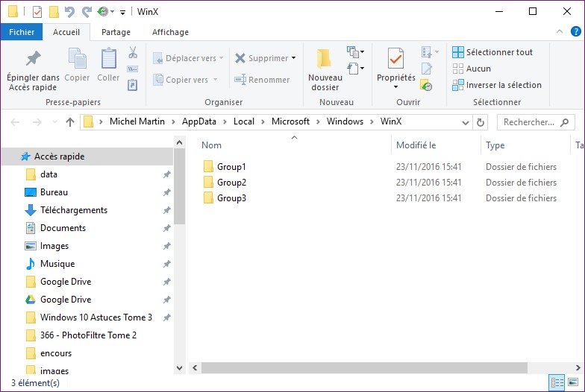Expand the Supprimer dropdown arrow
The width and height of the screenshot is (585, 392).
pyautogui.click(x=294, y=58)
